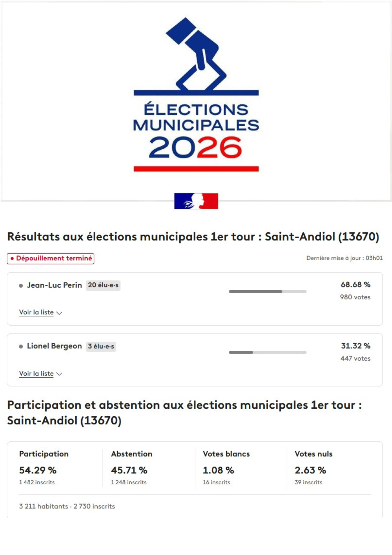Click the gray dot beside Lionel Bergeon
This screenshot has height=555, width=392.
pyautogui.click(x=21, y=346)
